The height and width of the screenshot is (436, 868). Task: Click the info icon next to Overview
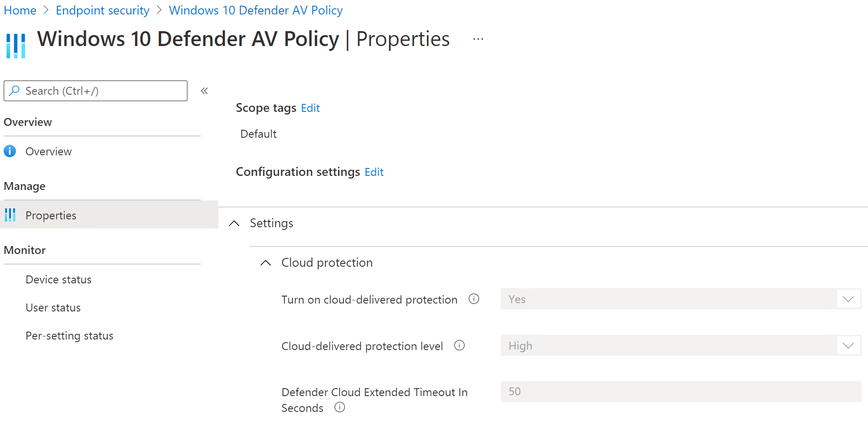point(10,151)
